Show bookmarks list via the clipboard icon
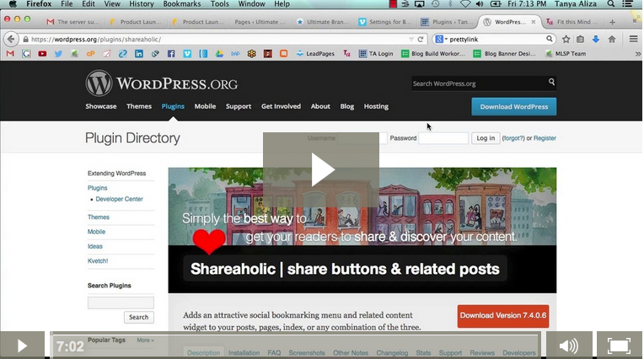The height and width of the screenshot is (359, 644). point(580,40)
